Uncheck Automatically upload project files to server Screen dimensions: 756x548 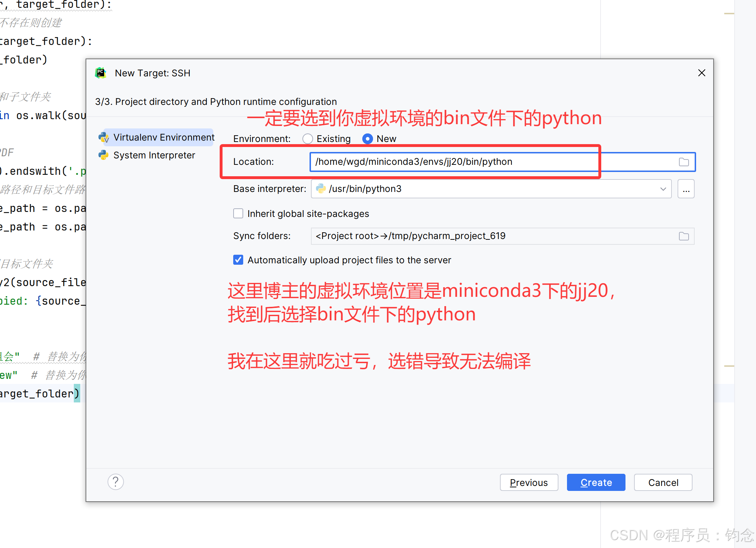click(x=238, y=260)
